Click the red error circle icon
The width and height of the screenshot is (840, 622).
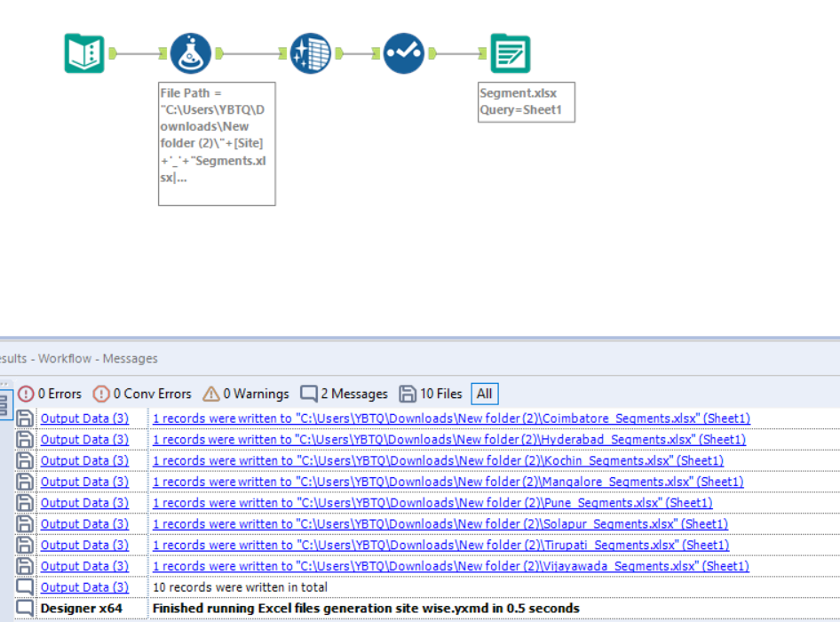pos(26,394)
